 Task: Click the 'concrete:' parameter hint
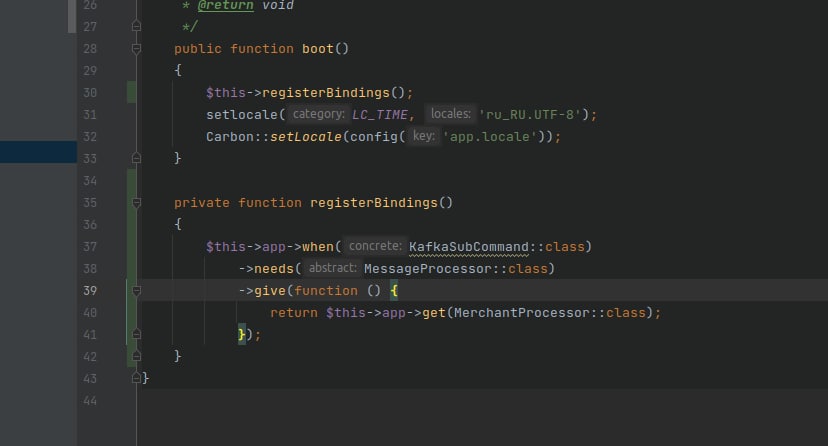[375, 246]
